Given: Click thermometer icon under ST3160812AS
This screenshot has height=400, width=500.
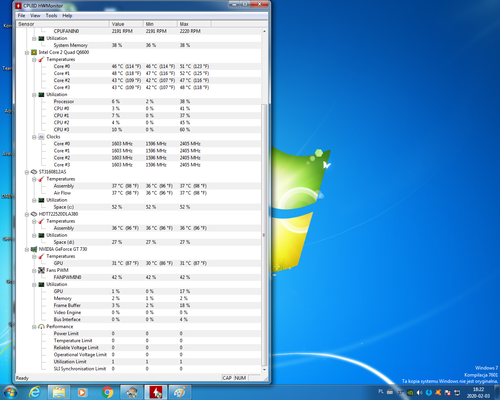Looking at the screenshot, I should tap(41, 179).
